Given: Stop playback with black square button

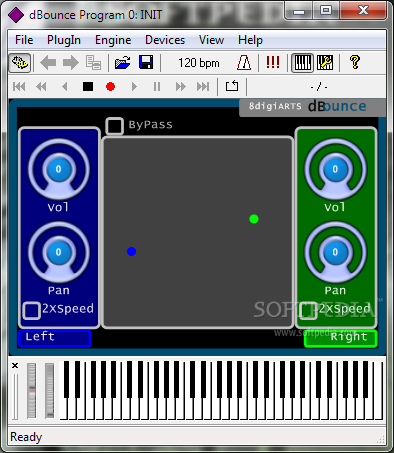Looking at the screenshot, I should click(88, 87).
